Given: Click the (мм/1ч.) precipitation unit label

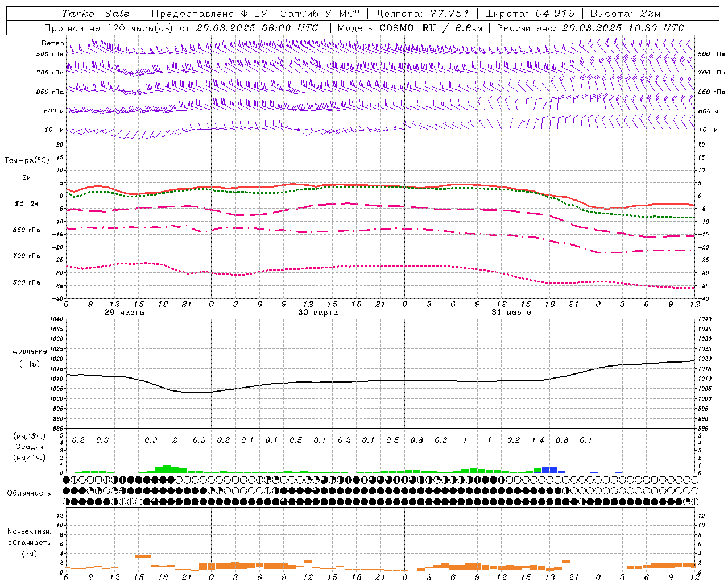Looking at the screenshot, I should coord(29,458).
